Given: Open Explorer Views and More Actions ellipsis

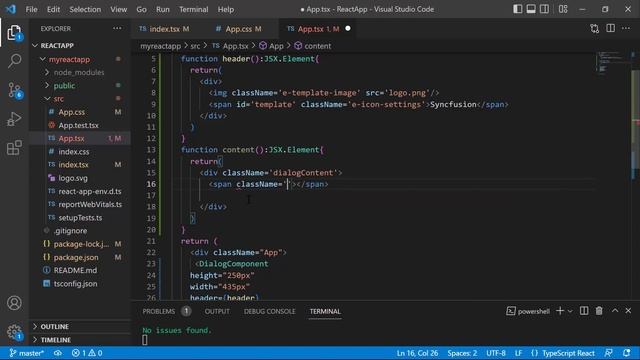Looking at the screenshot, I should point(118,28).
